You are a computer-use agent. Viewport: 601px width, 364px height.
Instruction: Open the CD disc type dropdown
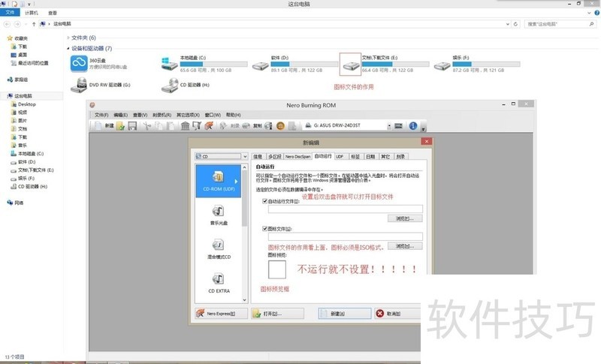pyautogui.click(x=245, y=156)
